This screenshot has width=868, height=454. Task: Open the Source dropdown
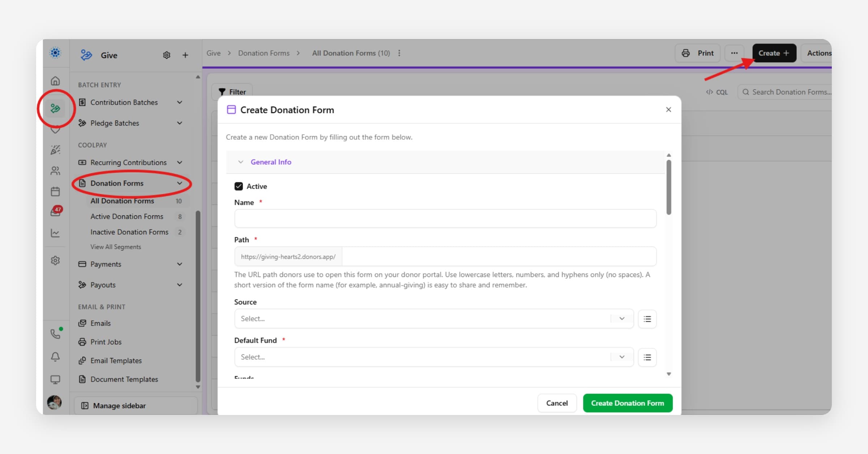point(434,319)
